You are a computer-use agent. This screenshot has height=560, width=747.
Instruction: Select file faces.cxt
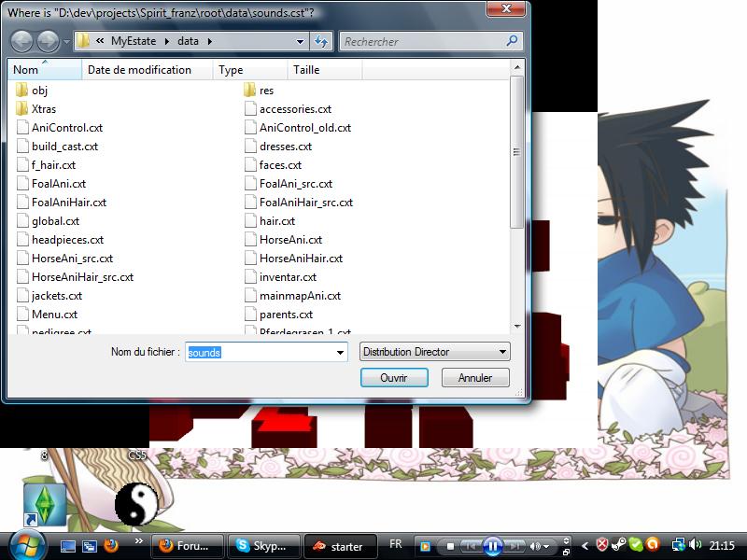(273, 165)
